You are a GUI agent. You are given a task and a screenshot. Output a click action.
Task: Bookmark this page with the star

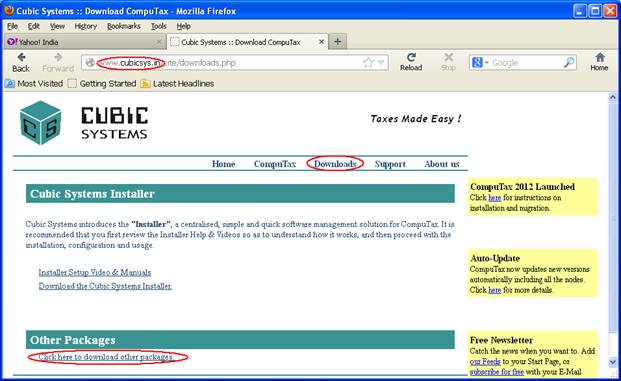click(368, 63)
